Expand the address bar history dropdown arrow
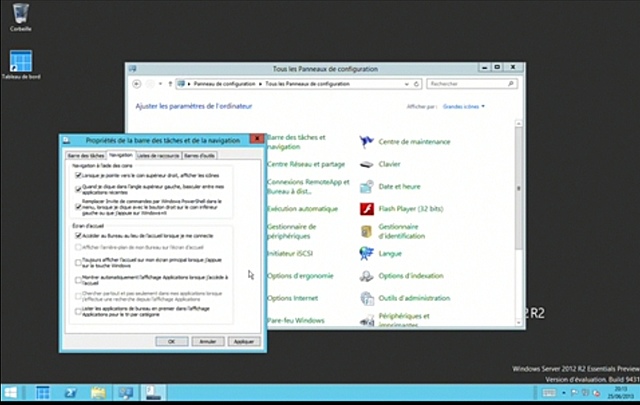Viewport: 640px width, 405px height. point(407,84)
